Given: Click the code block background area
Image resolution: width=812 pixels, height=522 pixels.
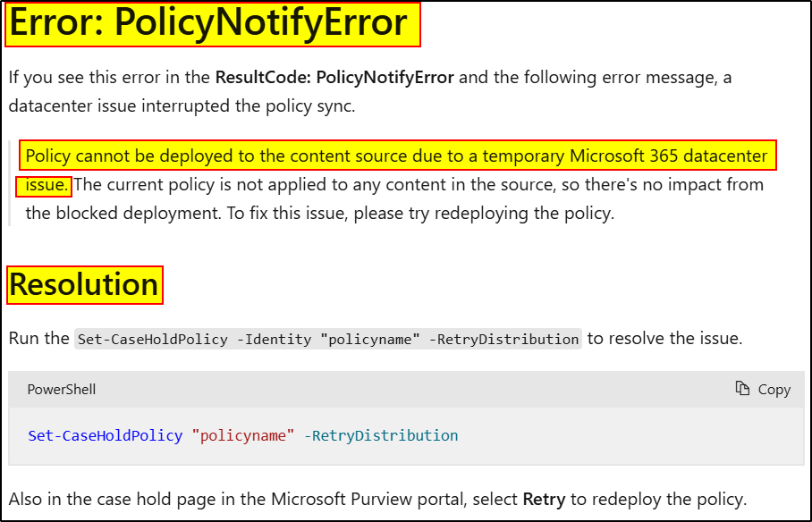Looking at the screenshot, I should pos(537,435).
